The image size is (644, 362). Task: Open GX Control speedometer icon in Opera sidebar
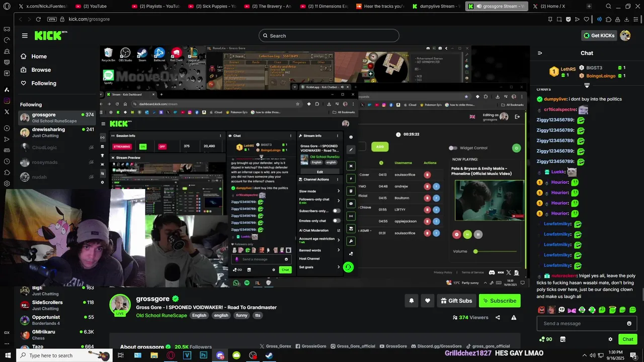click(x=7, y=40)
